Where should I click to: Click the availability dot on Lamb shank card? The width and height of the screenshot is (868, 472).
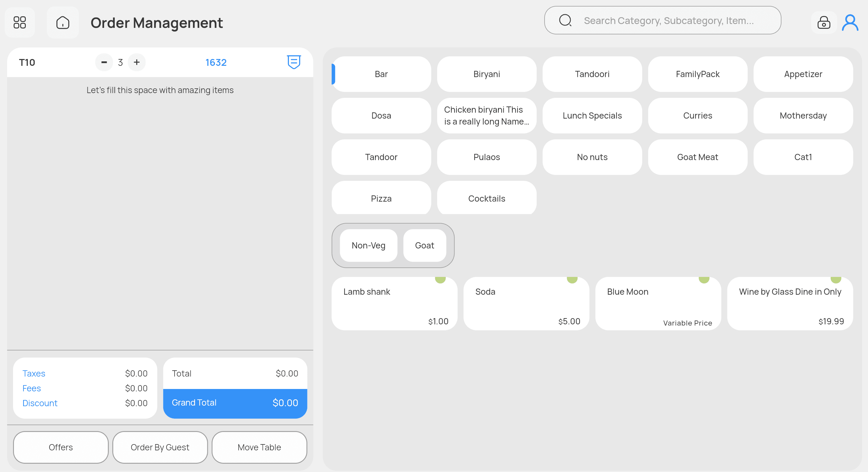(x=441, y=279)
